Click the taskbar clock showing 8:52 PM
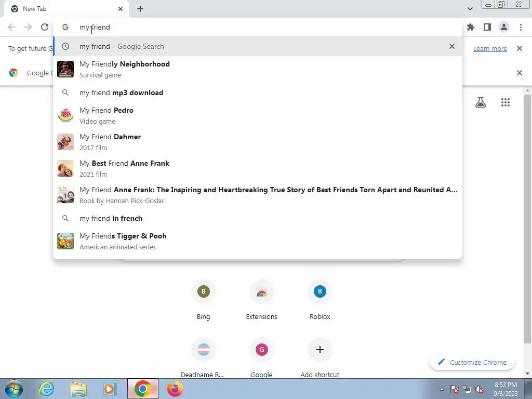The image size is (532, 399). 506,389
